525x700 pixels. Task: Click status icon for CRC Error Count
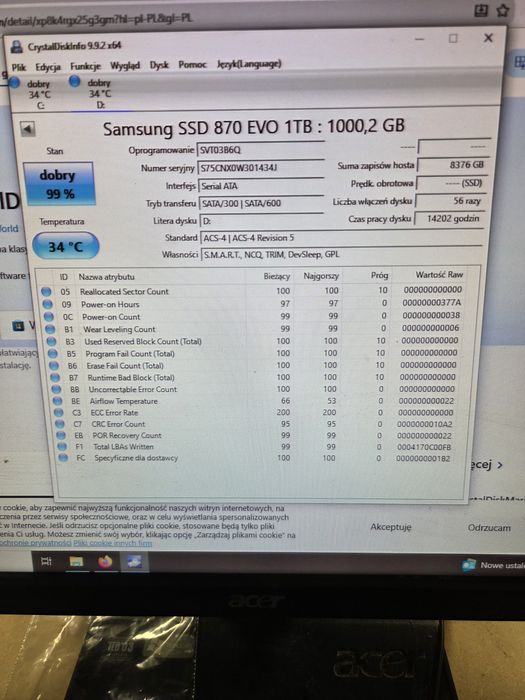[60, 424]
